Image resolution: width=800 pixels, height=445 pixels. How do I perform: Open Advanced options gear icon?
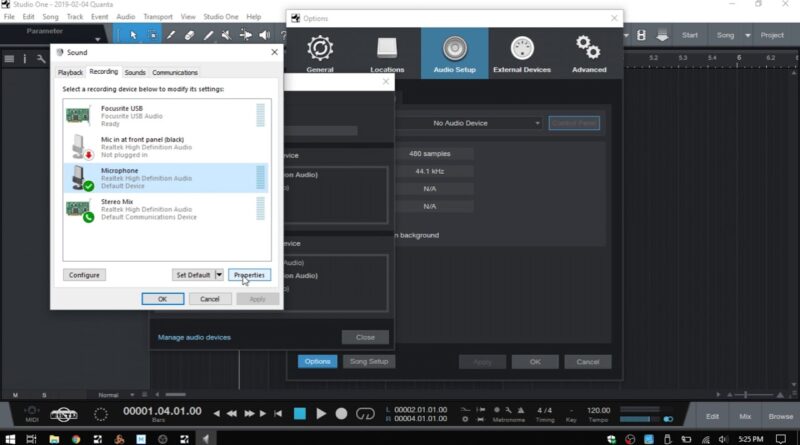pos(589,54)
